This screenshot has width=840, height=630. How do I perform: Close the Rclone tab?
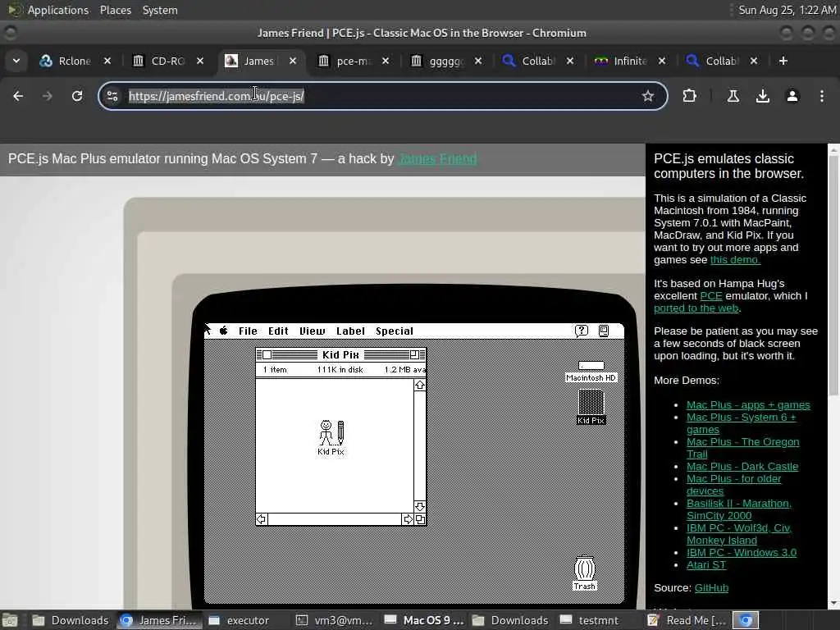click(x=107, y=61)
